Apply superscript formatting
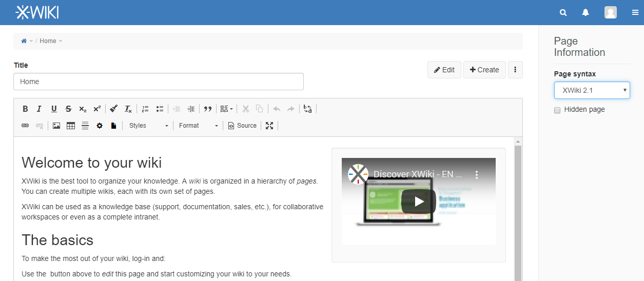Screen dimensions: 644x281 pyautogui.click(x=97, y=109)
